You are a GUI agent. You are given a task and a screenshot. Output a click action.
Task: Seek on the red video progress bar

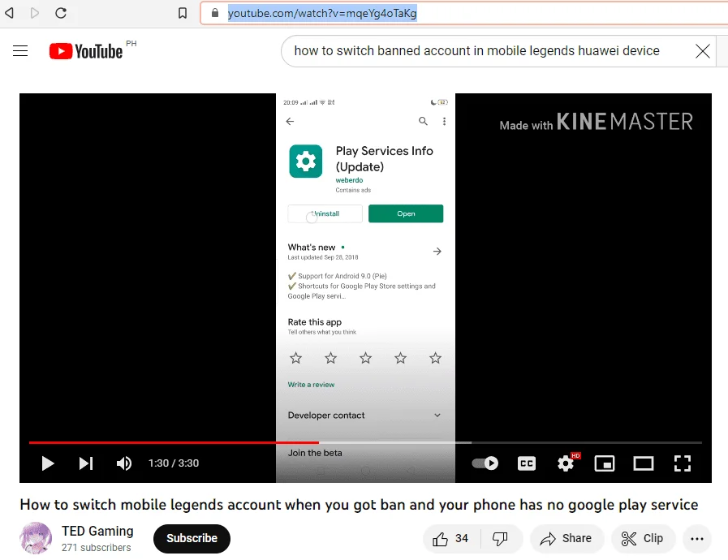point(174,442)
